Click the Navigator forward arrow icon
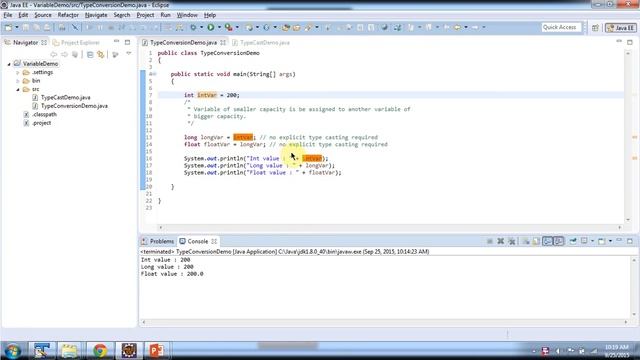Image resolution: width=640 pixels, height=360 pixels. tap(64, 54)
